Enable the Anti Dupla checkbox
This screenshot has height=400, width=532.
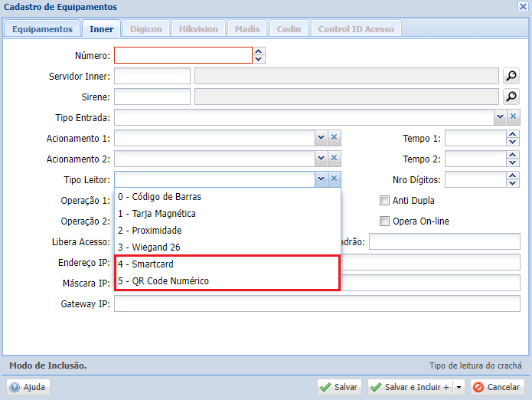pos(384,200)
